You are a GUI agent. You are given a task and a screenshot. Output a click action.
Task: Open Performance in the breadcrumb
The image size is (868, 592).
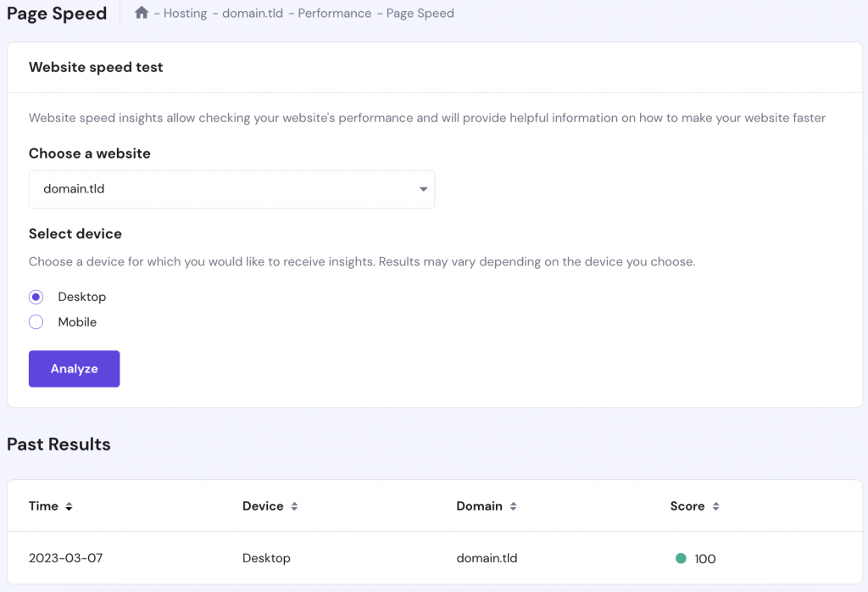(x=334, y=14)
